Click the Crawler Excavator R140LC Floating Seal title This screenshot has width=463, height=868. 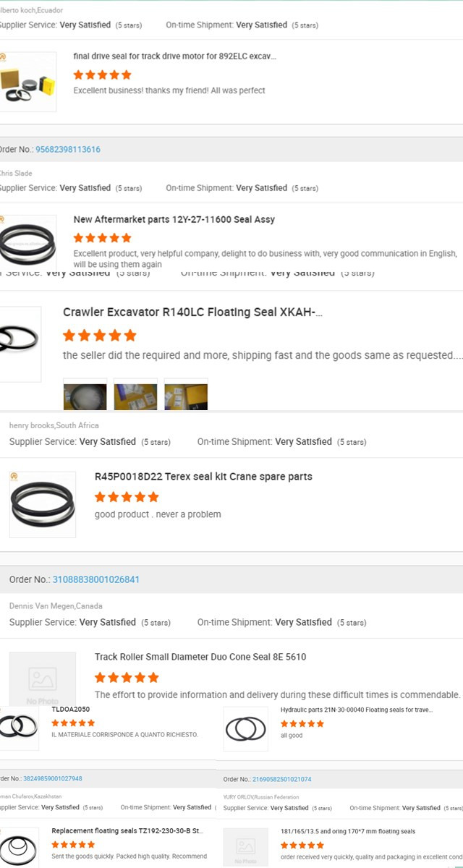coord(192,312)
